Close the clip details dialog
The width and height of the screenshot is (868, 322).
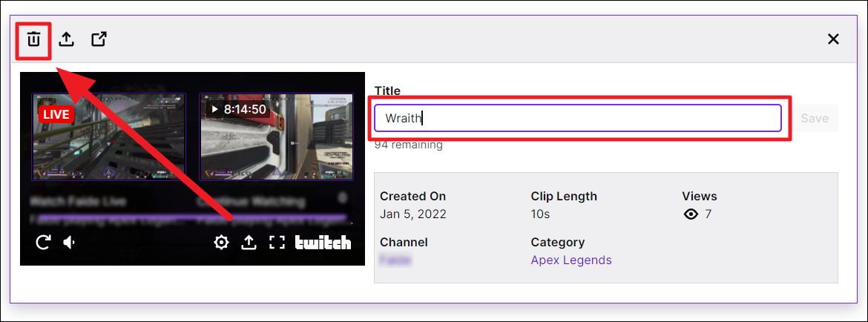[833, 39]
